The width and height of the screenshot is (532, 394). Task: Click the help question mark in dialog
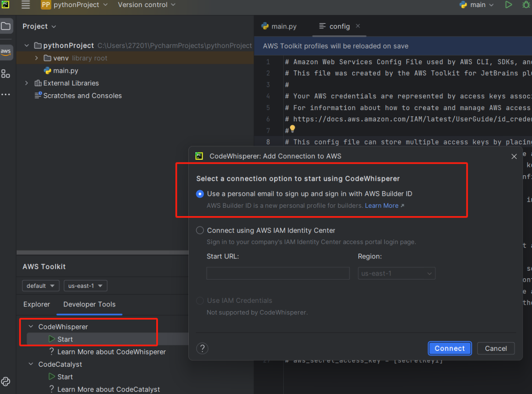pyautogui.click(x=202, y=348)
